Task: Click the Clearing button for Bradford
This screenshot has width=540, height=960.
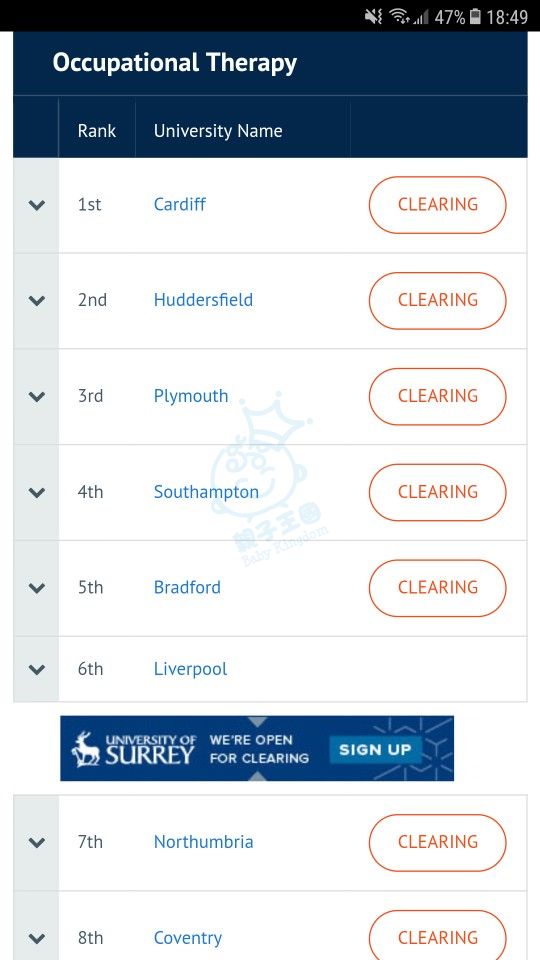Action: (438, 588)
